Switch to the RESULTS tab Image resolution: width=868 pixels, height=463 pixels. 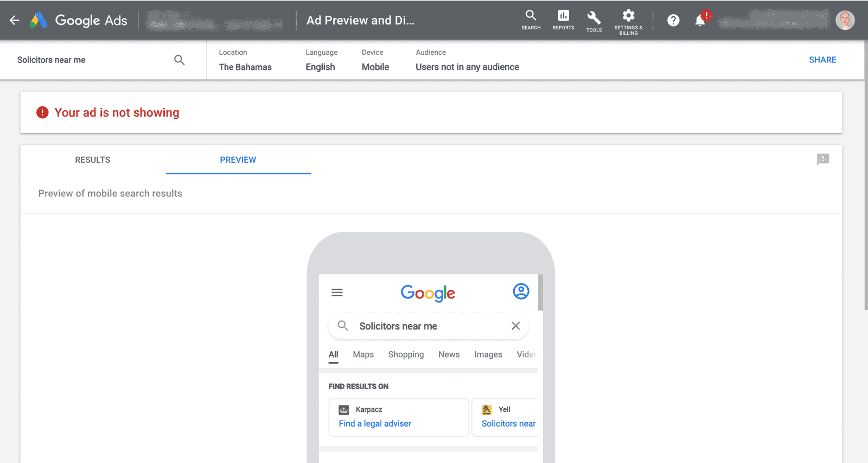(93, 160)
